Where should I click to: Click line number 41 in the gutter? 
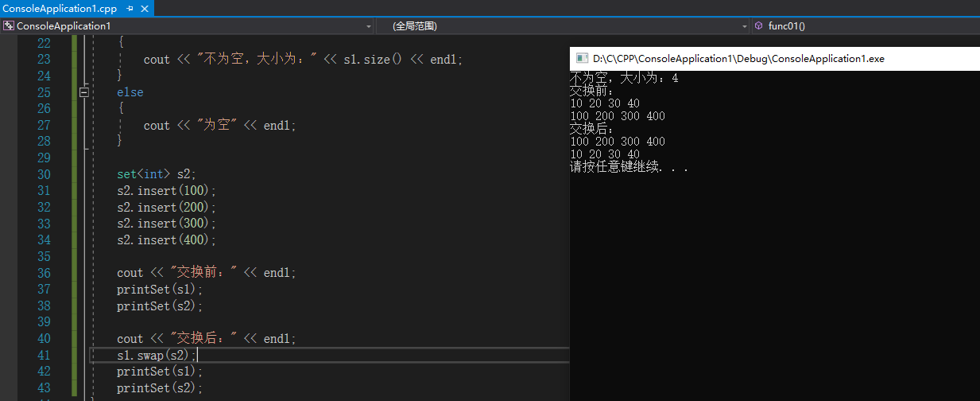pyautogui.click(x=44, y=355)
